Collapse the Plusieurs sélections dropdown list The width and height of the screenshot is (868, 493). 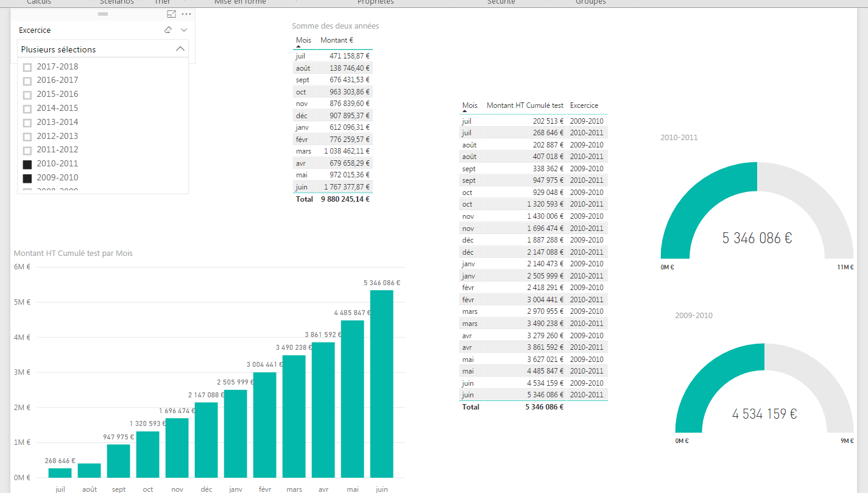tap(180, 49)
